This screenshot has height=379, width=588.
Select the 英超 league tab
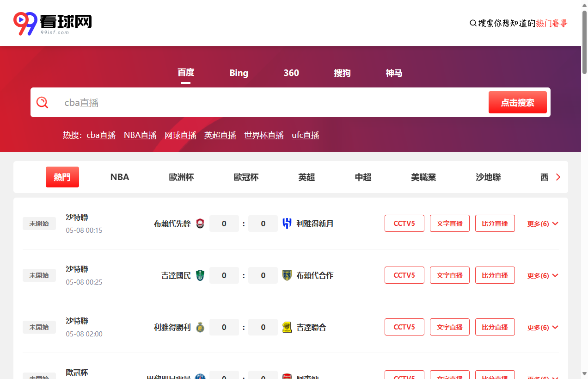[306, 177]
